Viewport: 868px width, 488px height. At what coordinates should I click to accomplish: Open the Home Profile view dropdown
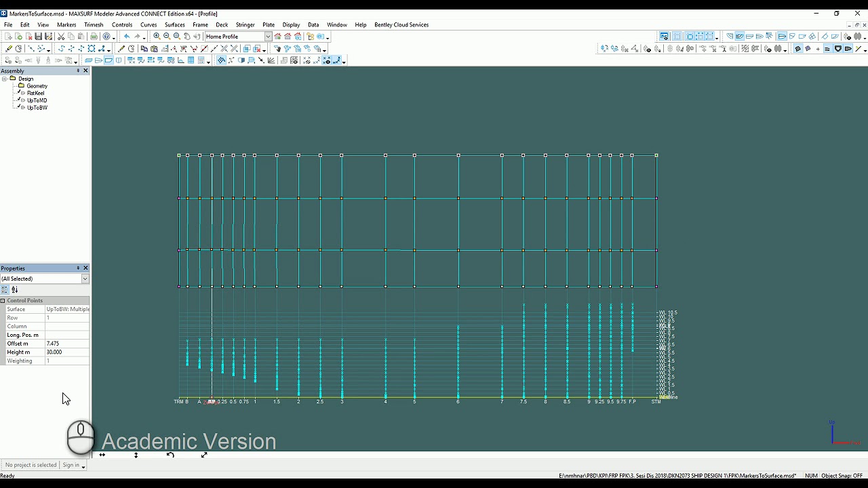269,36
